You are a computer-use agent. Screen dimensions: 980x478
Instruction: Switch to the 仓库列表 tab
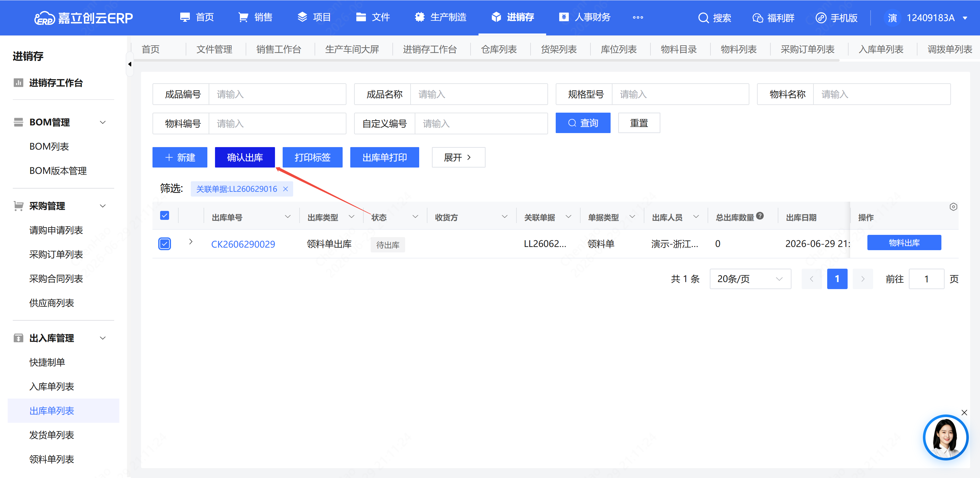tap(499, 49)
